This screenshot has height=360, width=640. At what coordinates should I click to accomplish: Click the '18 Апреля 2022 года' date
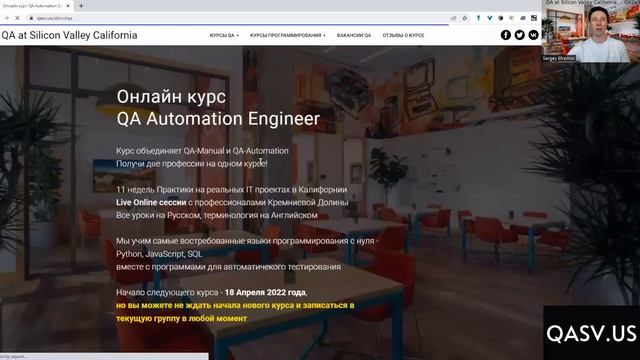(x=265, y=293)
